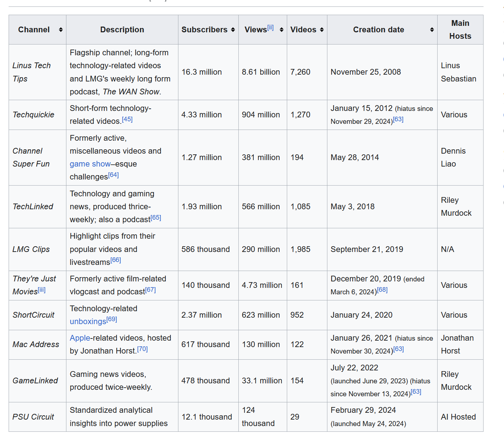Click the May 28, 2014 date
This screenshot has width=504, height=444.
coord(355,158)
